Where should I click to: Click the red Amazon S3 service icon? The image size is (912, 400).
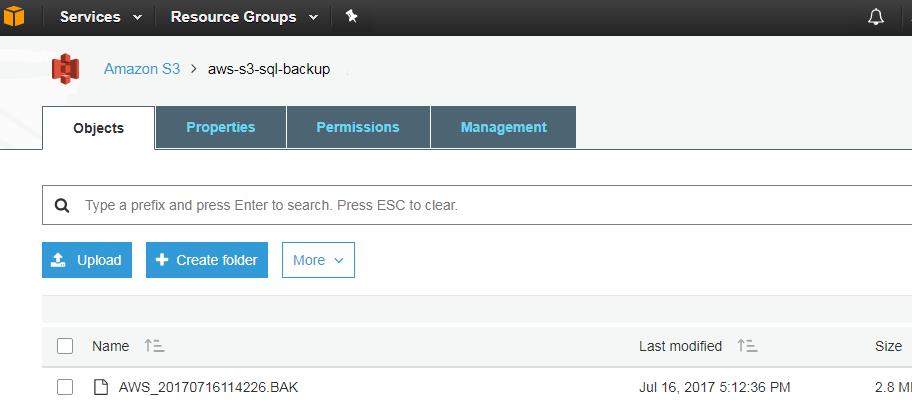pyautogui.click(x=65, y=70)
